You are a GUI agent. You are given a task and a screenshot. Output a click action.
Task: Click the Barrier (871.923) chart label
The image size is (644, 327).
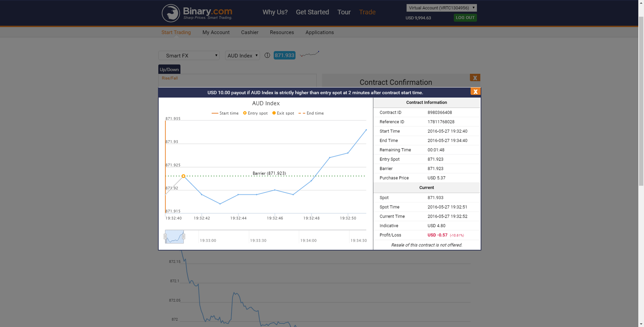(x=269, y=173)
